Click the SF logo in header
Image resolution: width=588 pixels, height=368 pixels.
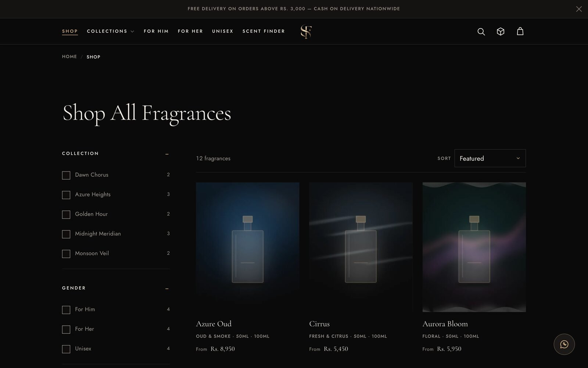pyautogui.click(x=306, y=32)
